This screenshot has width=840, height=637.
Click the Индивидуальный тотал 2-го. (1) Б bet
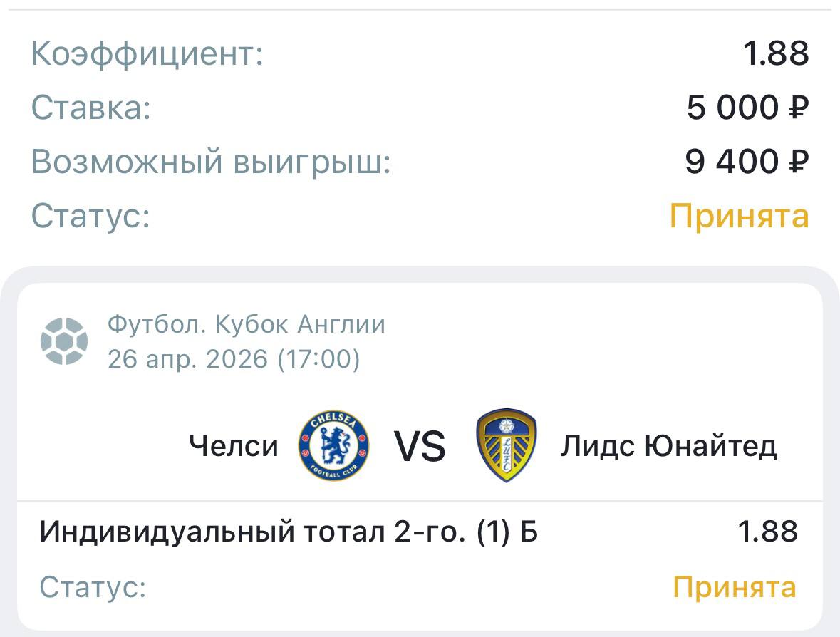click(289, 532)
